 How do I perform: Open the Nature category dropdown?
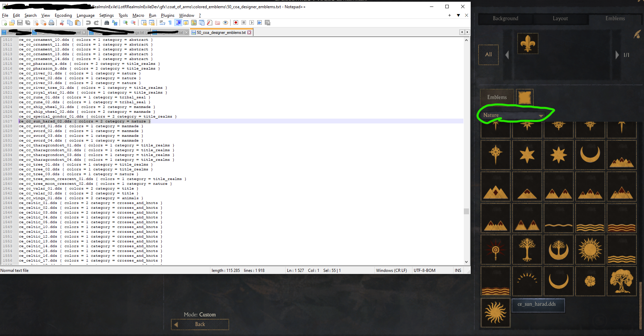click(x=513, y=115)
